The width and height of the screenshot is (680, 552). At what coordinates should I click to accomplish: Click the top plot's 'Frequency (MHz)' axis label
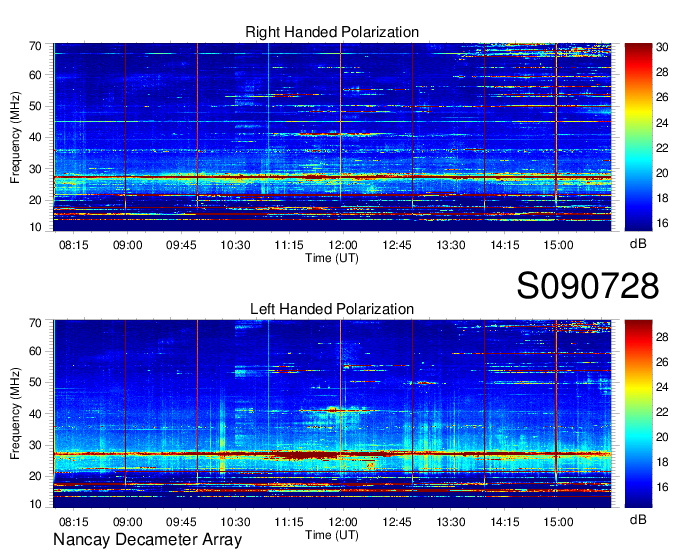(x=15, y=137)
